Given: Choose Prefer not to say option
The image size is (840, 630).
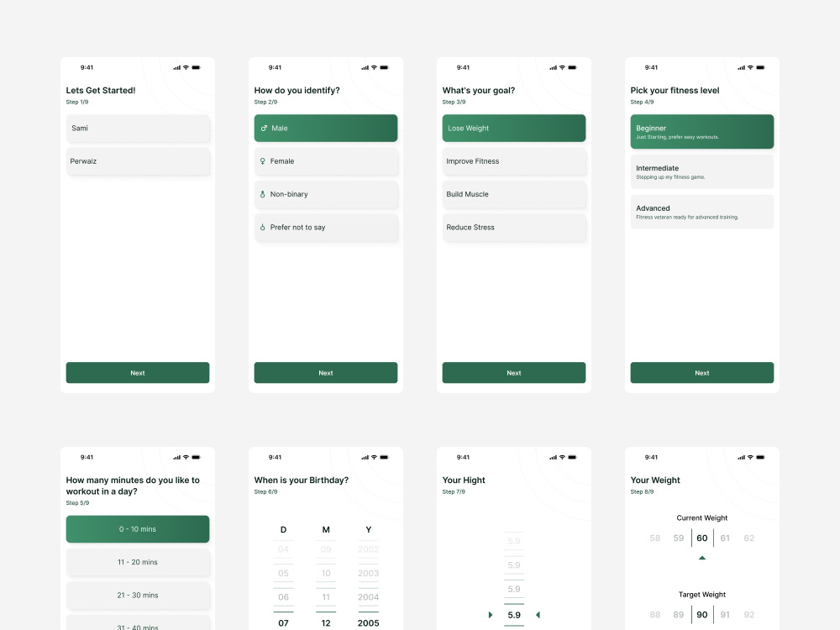Looking at the screenshot, I should [x=326, y=227].
